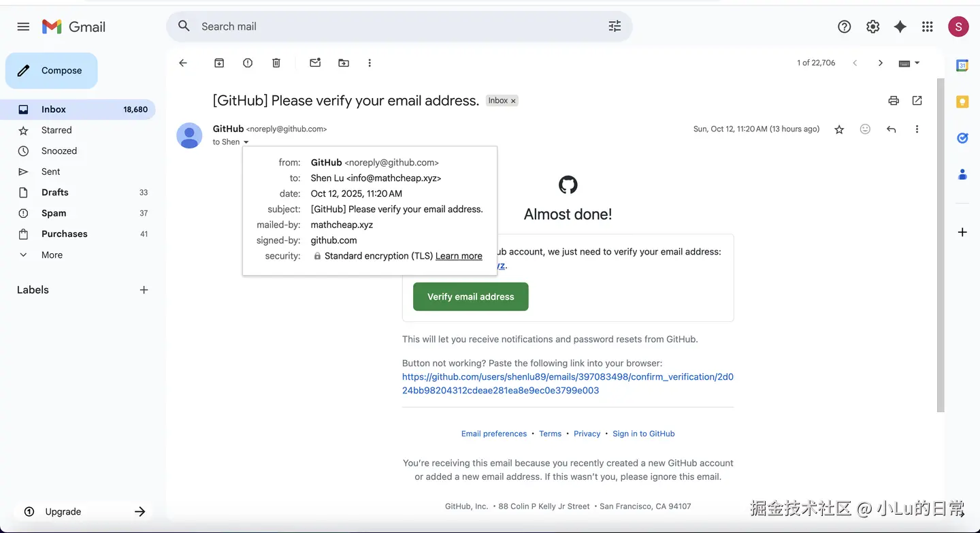Open the Google apps grid
This screenshot has height=533, width=980.
[x=927, y=27]
